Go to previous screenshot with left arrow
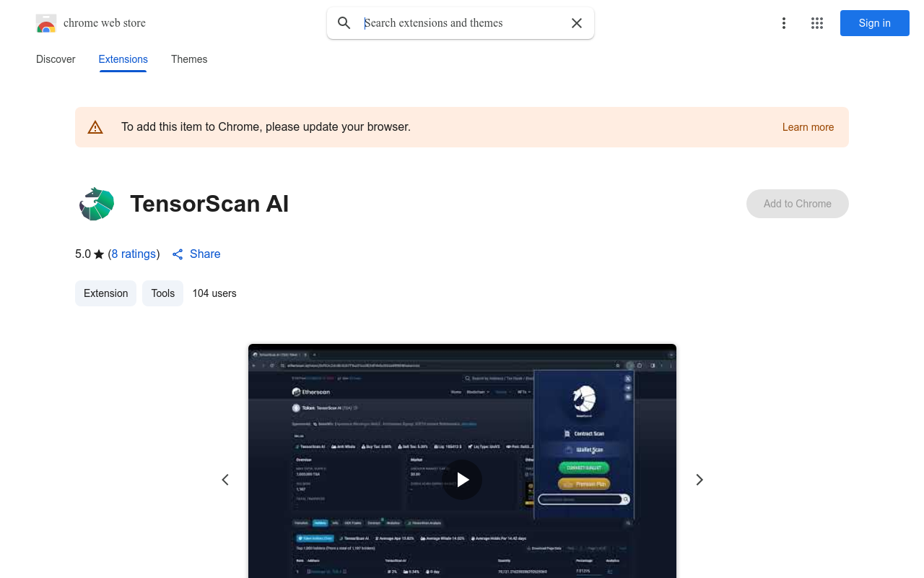This screenshot has height=578, width=924. pos(225,480)
